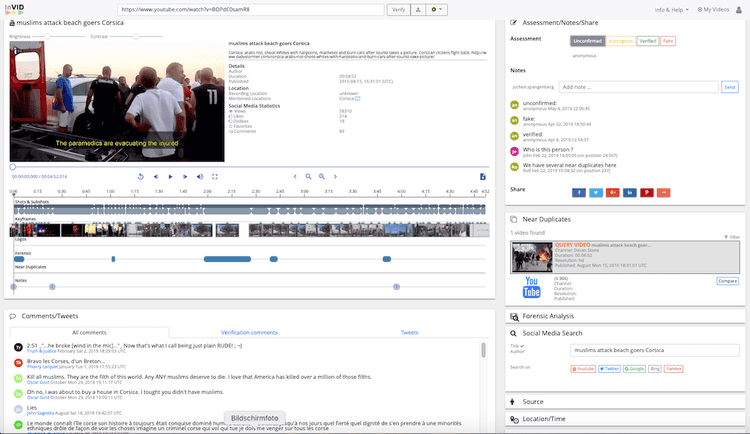The width and height of the screenshot is (750, 434).
Task: Zoom in on the timeline
Action: tap(309, 177)
